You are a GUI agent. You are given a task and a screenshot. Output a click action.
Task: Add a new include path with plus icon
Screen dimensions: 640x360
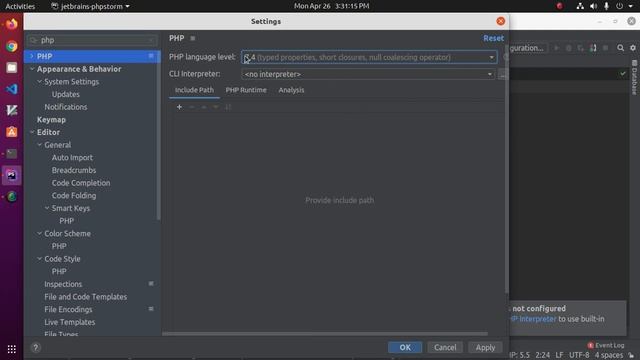pyautogui.click(x=179, y=107)
